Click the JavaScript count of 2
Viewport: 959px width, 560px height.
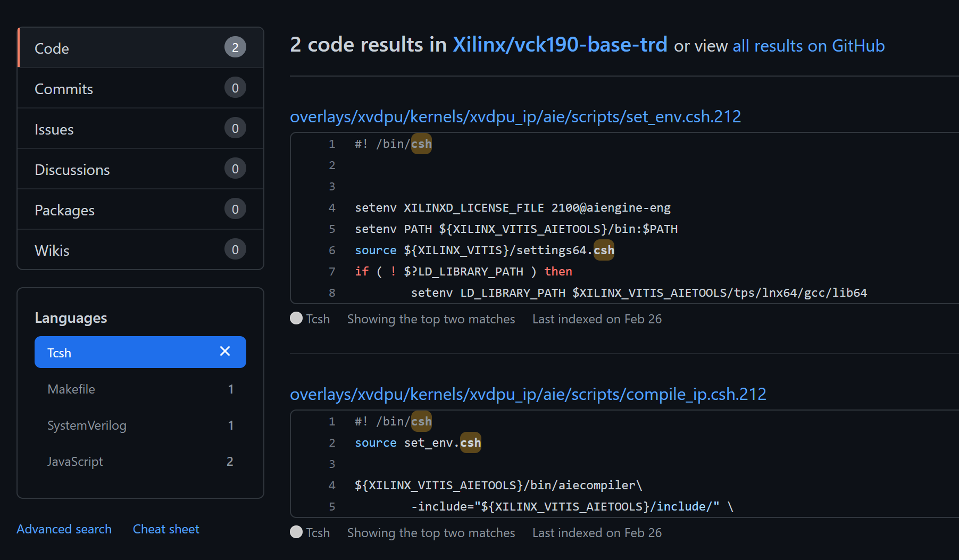(230, 462)
